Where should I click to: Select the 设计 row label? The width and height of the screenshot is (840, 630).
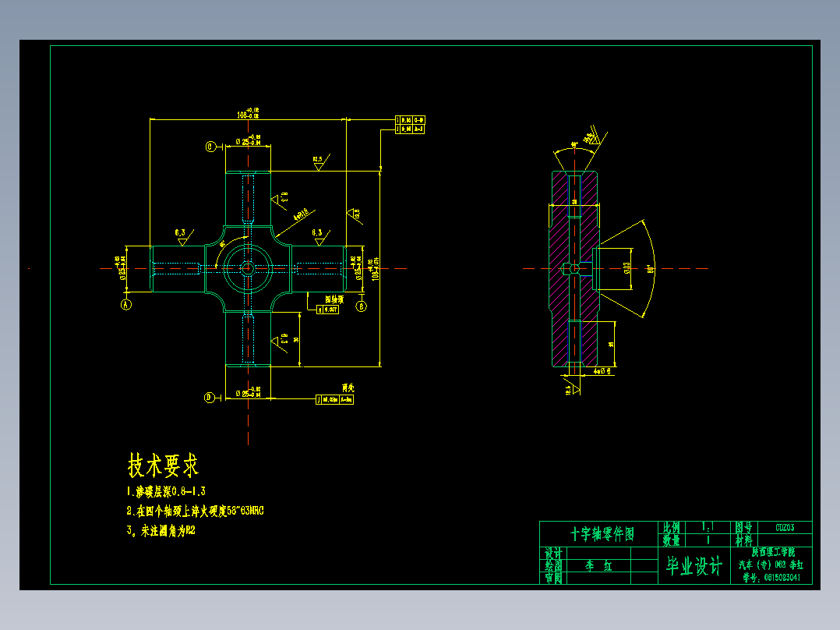tap(553, 553)
